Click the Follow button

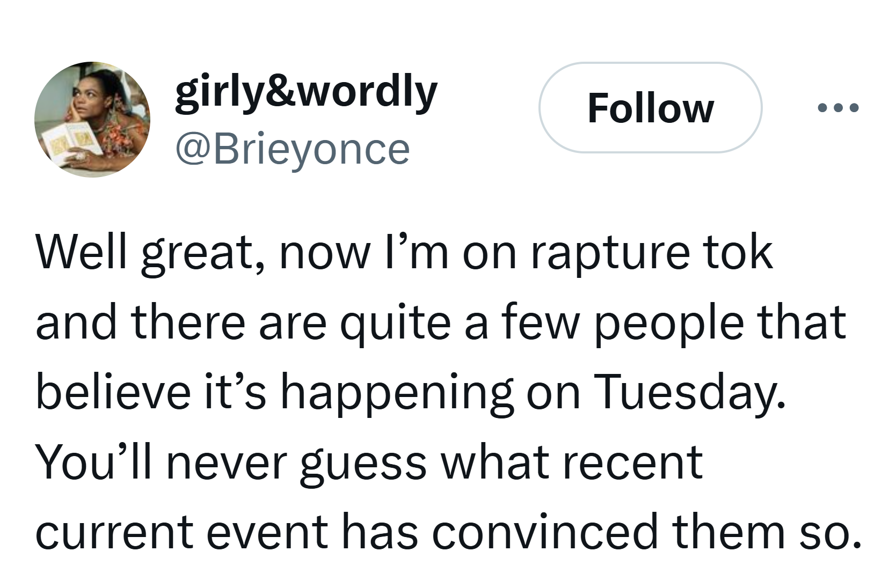pyautogui.click(x=650, y=108)
